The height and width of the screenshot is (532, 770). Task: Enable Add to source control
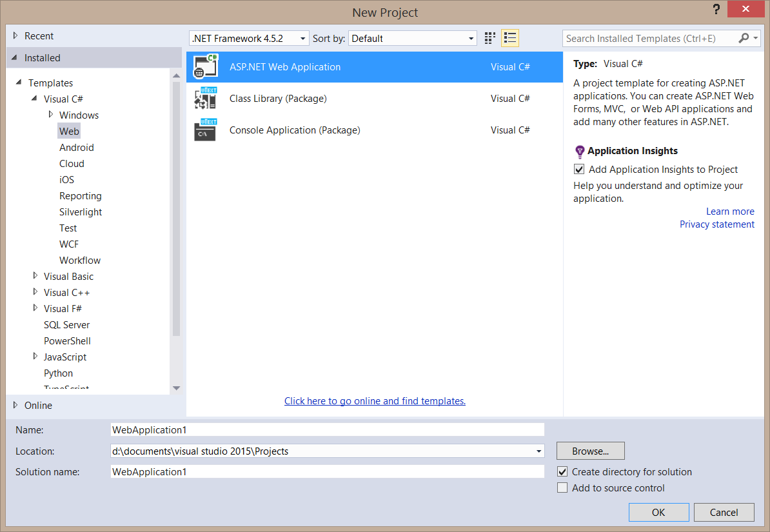[562, 488]
